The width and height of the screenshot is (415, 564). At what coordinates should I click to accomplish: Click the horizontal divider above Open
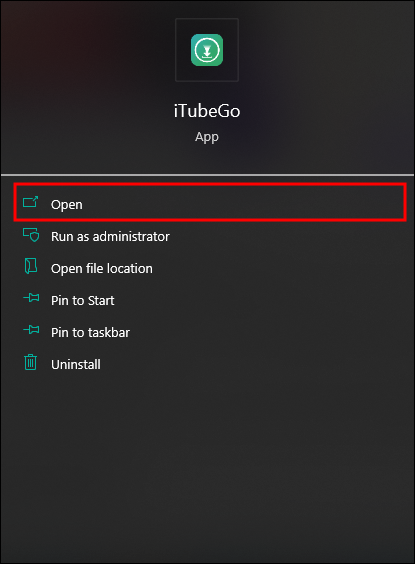click(x=208, y=175)
